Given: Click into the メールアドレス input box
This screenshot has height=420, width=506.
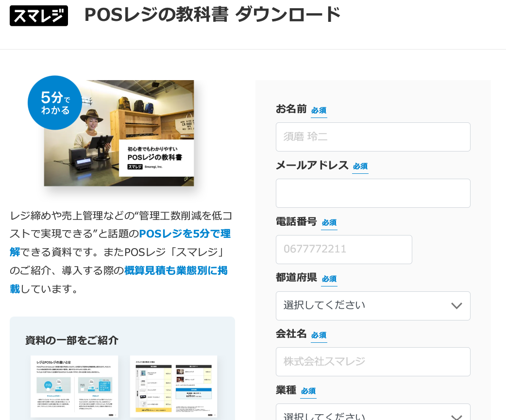Looking at the screenshot, I should point(372,193).
